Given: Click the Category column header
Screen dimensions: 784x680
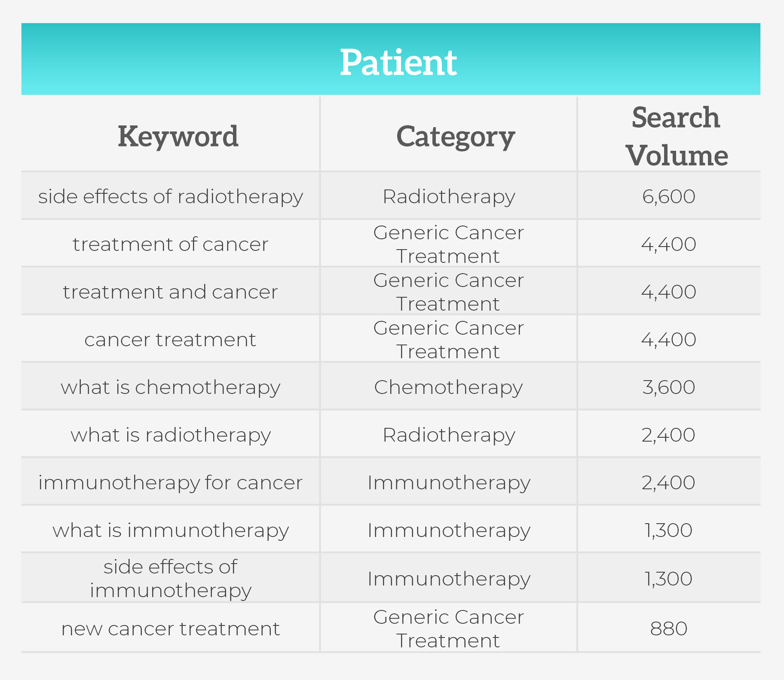Looking at the screenshot, I should coord(455,137).
